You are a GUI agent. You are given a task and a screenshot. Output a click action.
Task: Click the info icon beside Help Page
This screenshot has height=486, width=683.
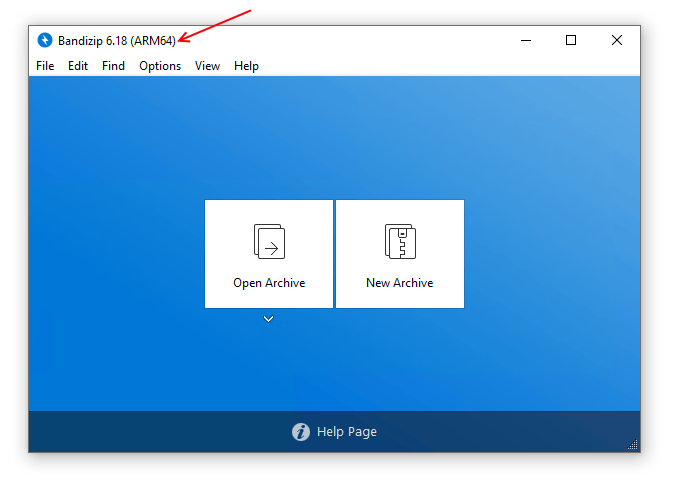coord(301,432)
